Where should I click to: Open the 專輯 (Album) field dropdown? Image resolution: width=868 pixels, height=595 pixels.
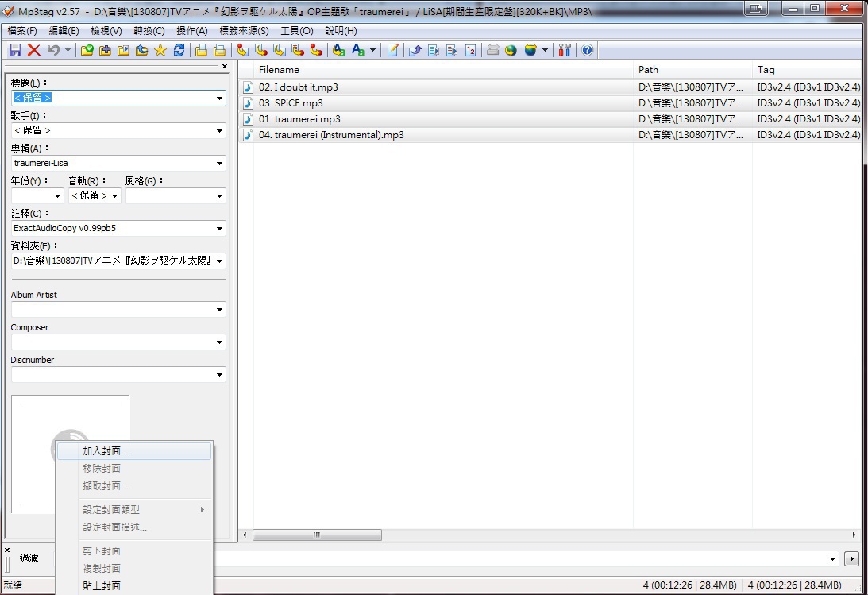220,164
